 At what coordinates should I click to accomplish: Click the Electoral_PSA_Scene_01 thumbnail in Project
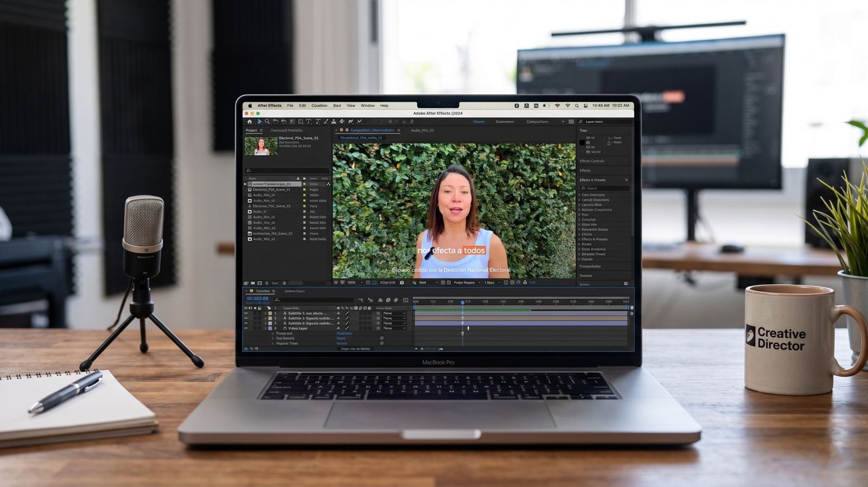[261, 146]
